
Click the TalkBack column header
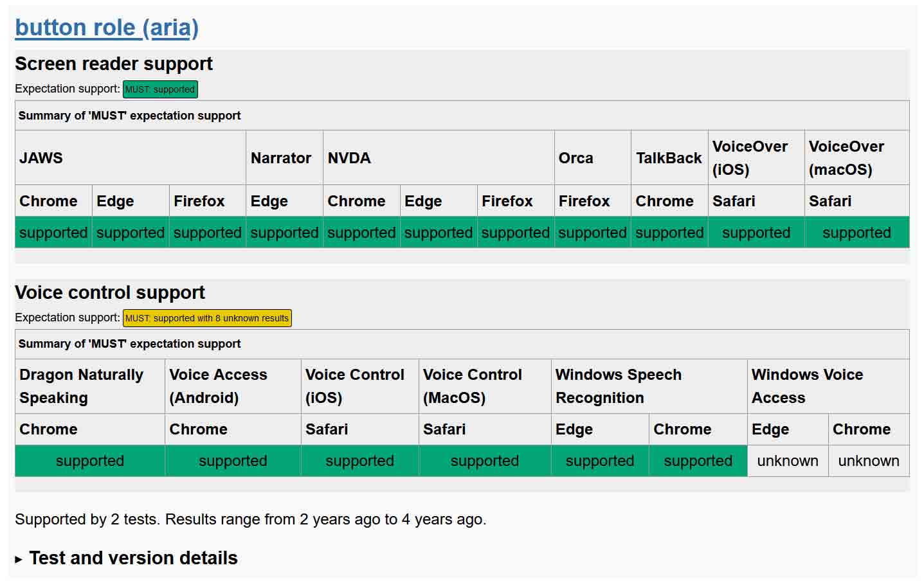click(x=670, y=158)
